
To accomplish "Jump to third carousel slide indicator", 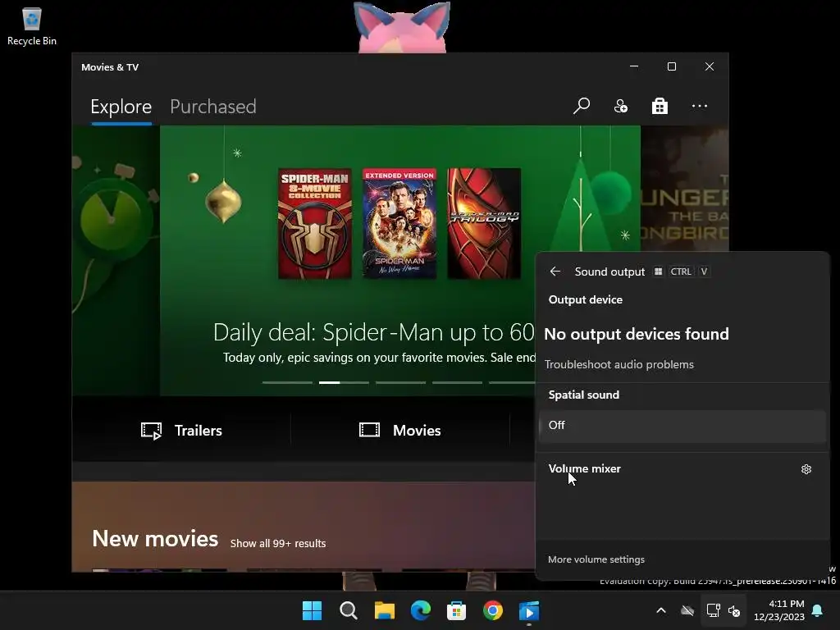I will (x=400, y=382).
